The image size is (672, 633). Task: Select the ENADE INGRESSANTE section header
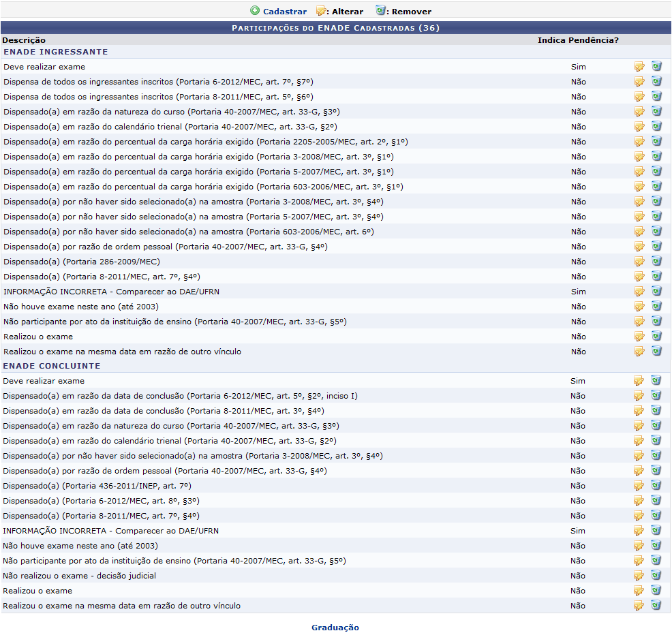55,52
